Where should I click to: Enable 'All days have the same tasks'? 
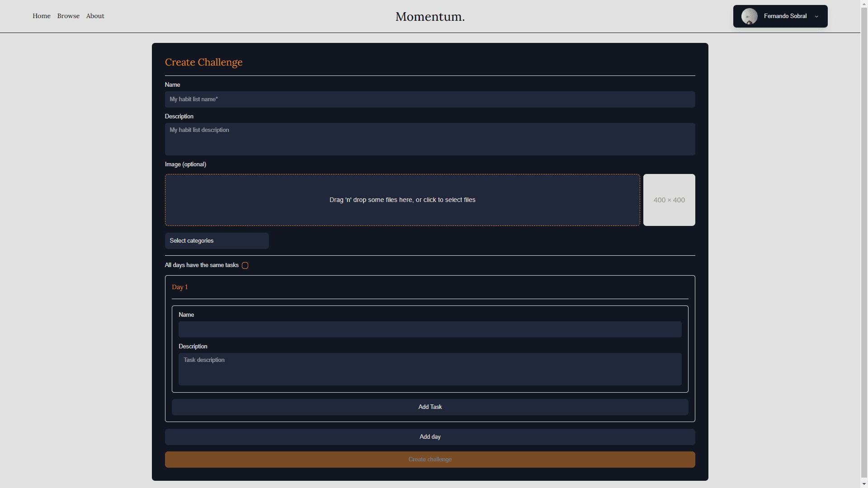pyautogui.click(x=245, y=266)
